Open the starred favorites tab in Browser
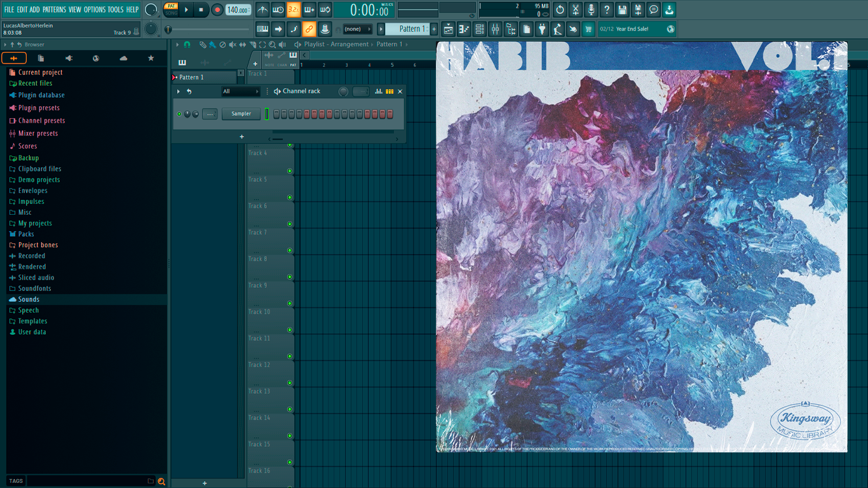Screen dimensions: 868x488 click(151, 58)
